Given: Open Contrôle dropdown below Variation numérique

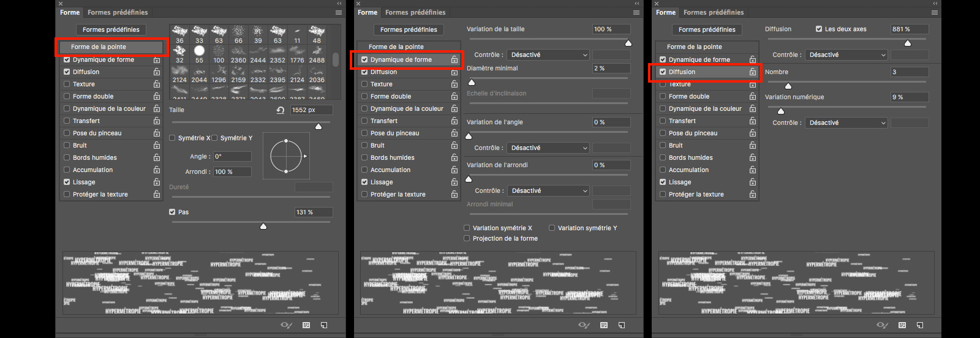Looking at the screenshot, I should tap(846, 123).
